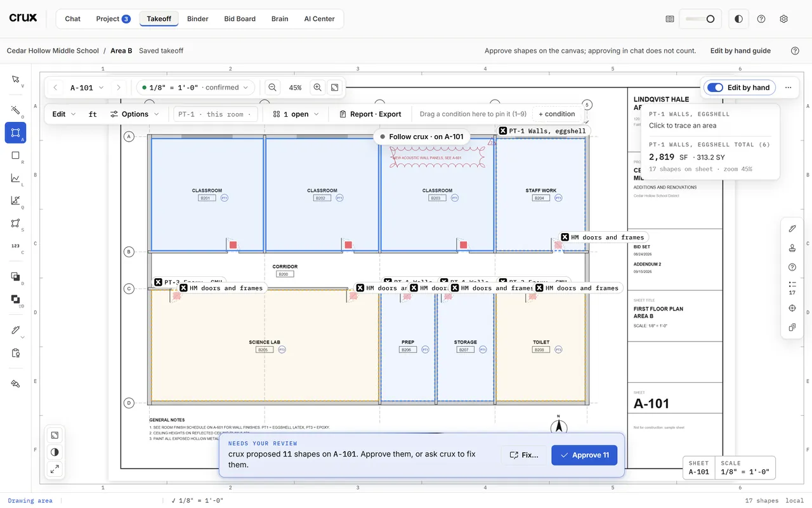Viewport: 812px width, 508px height.
Task: Click the Fix... button
Action: 523,455
